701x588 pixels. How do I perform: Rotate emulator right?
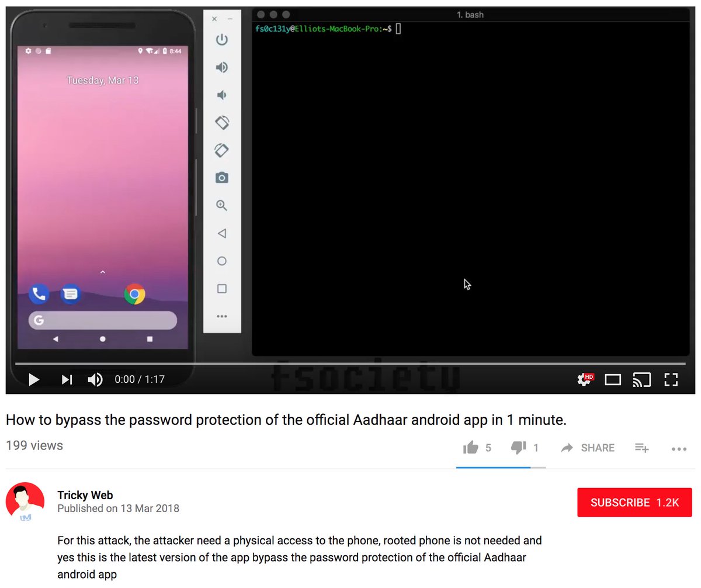tap(222, 150)
